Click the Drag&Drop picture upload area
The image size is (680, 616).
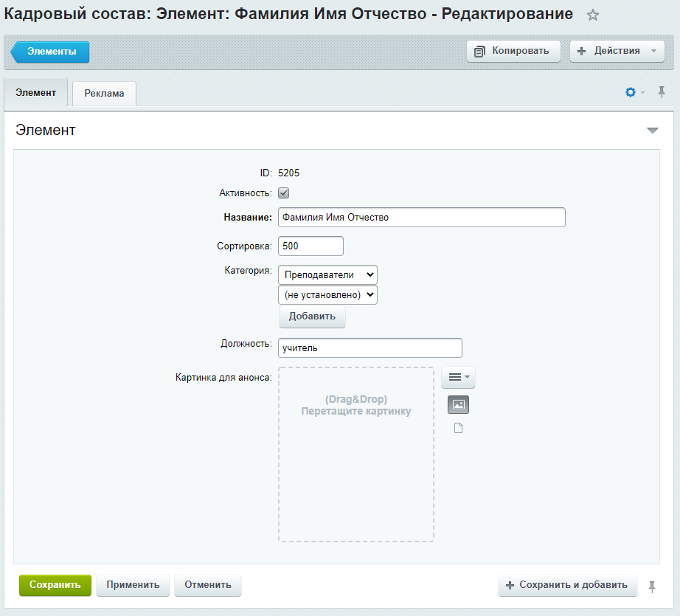click(x=356, y=454)
